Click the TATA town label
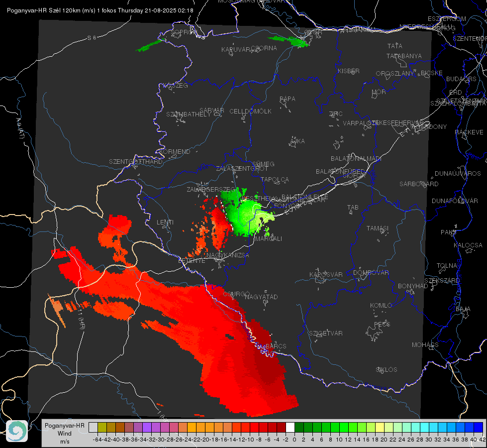Viewport: 487px width, 448px height. (x=395, y=46)
